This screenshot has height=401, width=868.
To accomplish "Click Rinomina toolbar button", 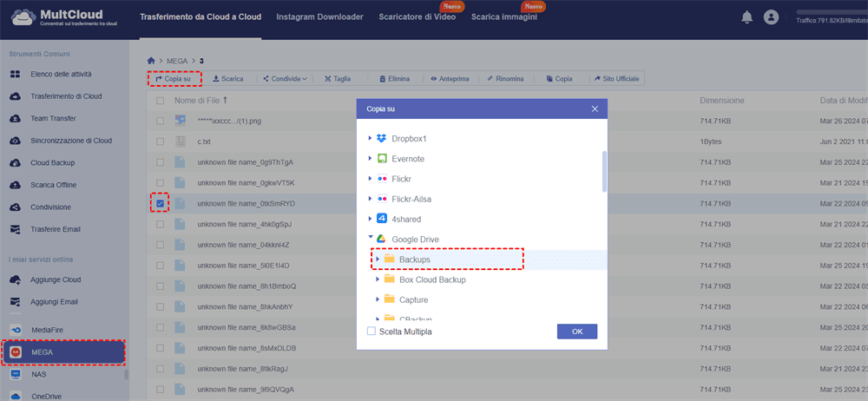I will pos(505,79).
